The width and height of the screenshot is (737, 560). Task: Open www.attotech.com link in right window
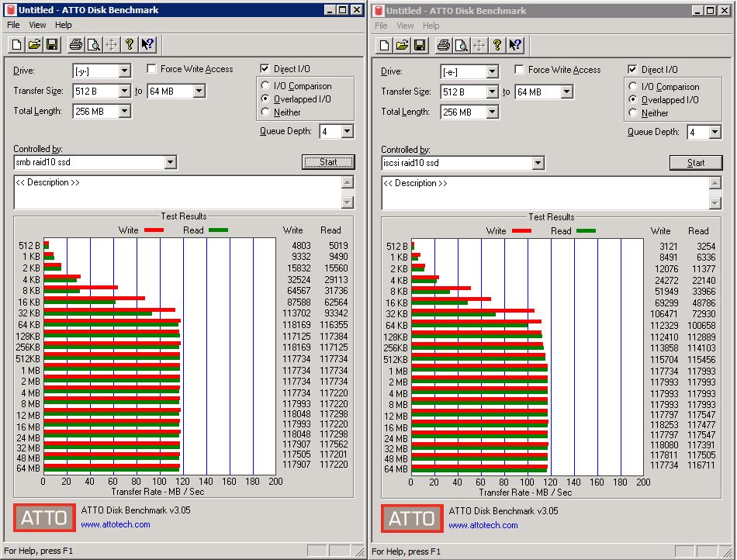tap(483, 525)
